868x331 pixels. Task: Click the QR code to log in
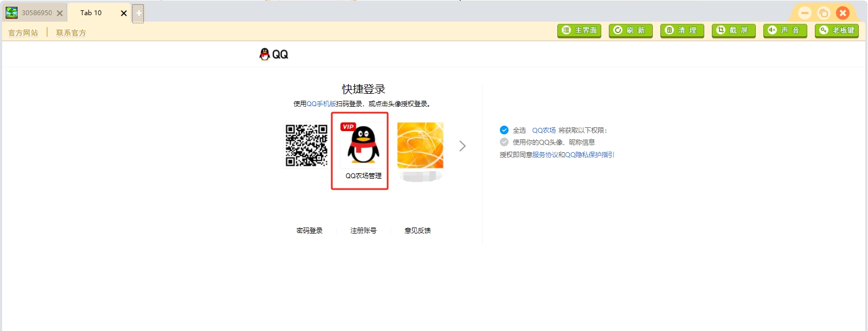pyautogui.click(x=306, y=145)
